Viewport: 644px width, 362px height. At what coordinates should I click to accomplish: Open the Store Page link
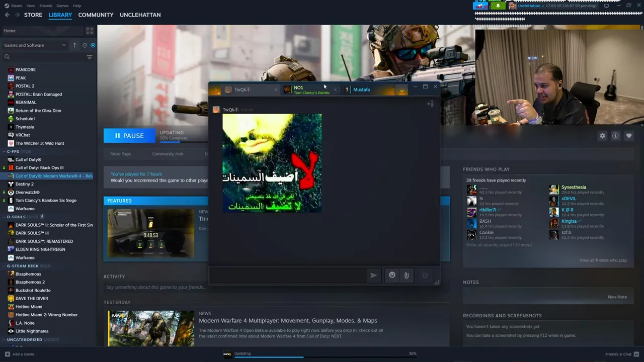tap(121, 154)
